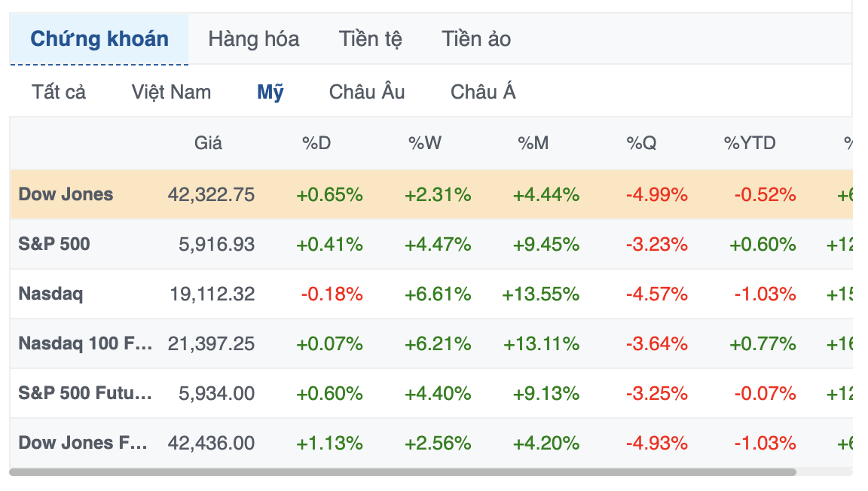Click the Giá column header

tap(208, 143)
